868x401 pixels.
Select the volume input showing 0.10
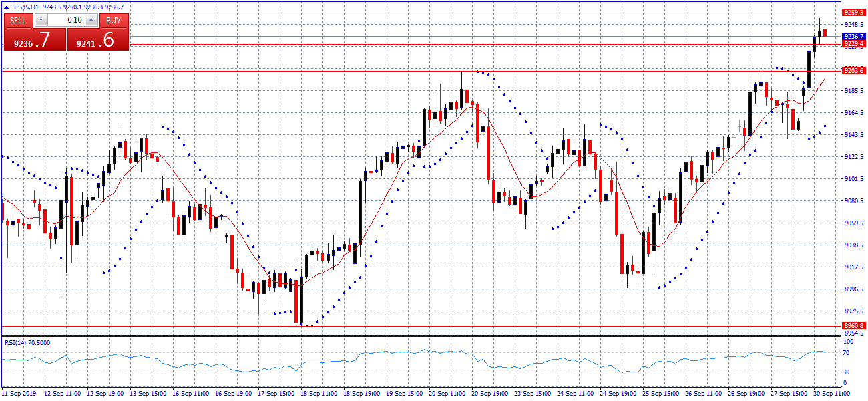click(67, 20)
